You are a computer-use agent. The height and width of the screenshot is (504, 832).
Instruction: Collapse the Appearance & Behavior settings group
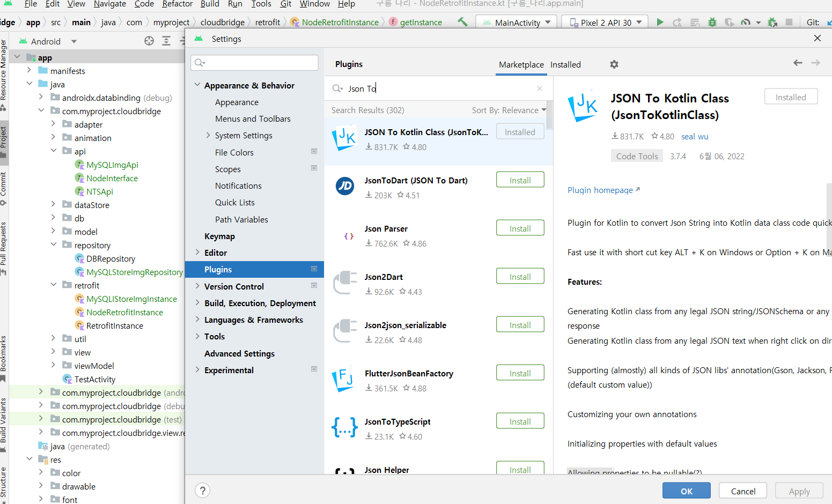[197, 85]
